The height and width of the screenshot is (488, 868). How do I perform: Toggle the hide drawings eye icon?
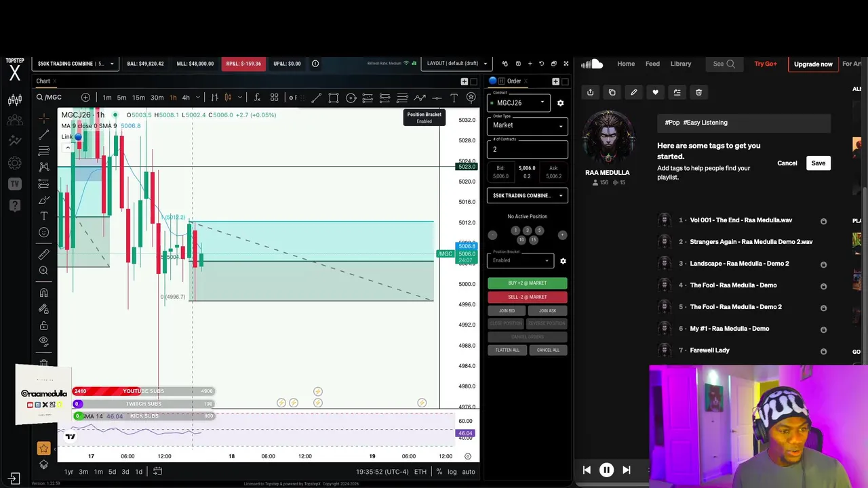click(x=44, y=341)
